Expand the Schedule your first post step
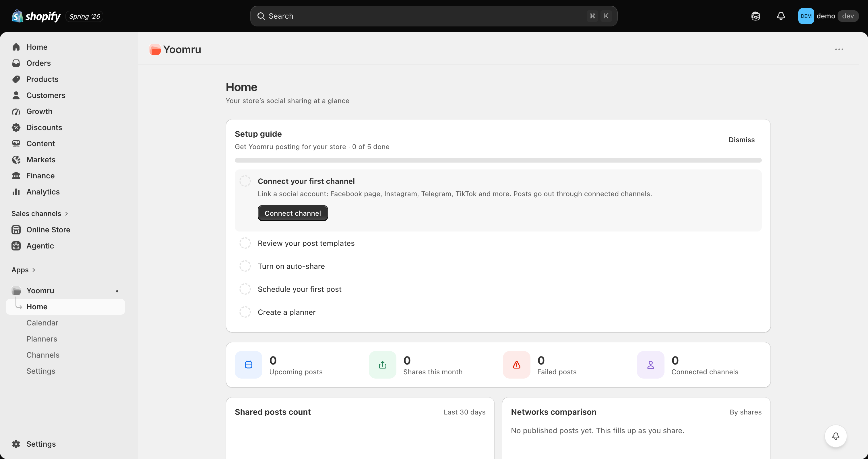Viewport: 868px width, 459px height. click(300, 289)
